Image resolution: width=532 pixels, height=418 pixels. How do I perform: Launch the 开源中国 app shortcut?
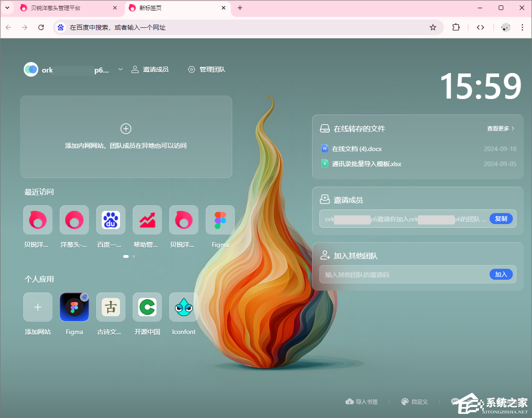click(x=147, y=307)
